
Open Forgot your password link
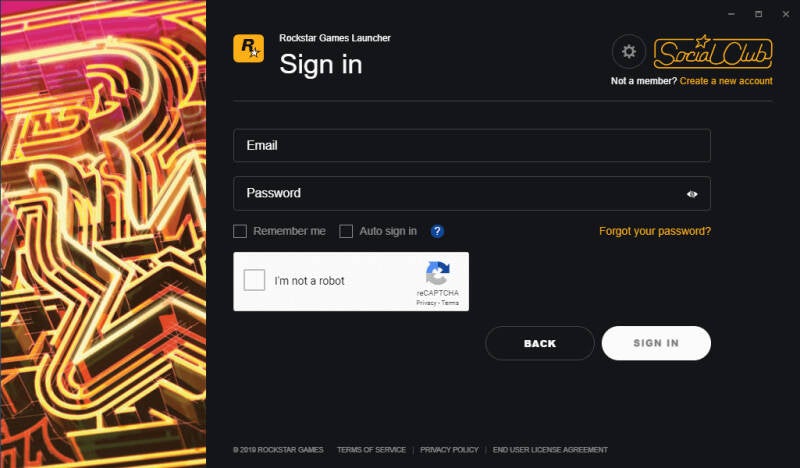655,231
